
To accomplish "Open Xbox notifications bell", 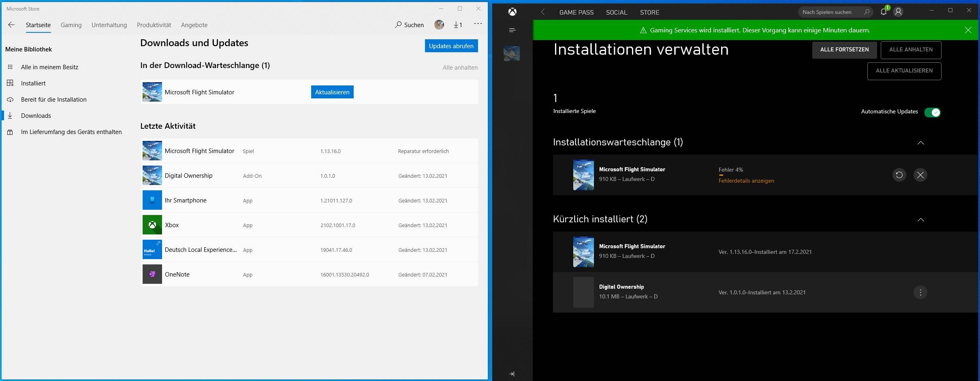I will point(884,12).
